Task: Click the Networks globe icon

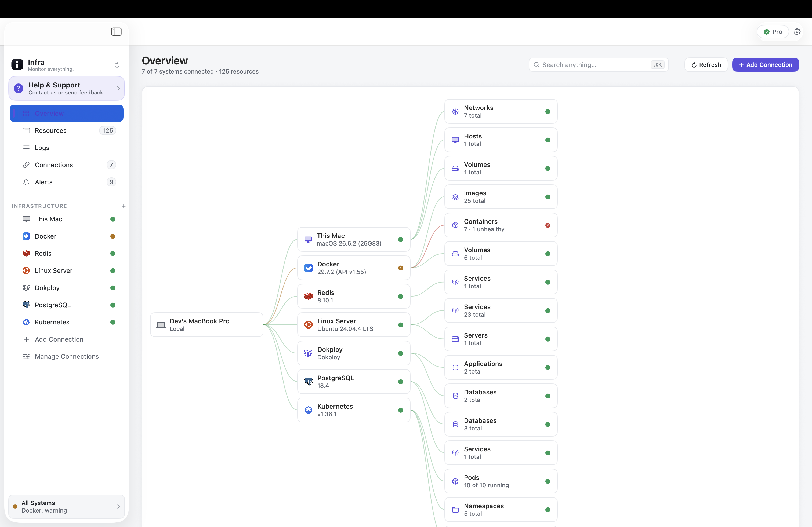Action: (455, 111)
